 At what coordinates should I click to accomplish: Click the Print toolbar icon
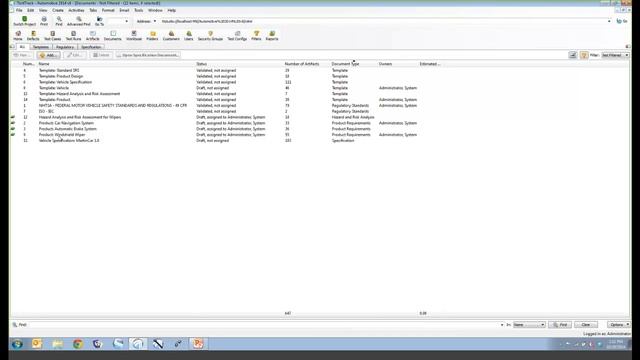[44, 21]
